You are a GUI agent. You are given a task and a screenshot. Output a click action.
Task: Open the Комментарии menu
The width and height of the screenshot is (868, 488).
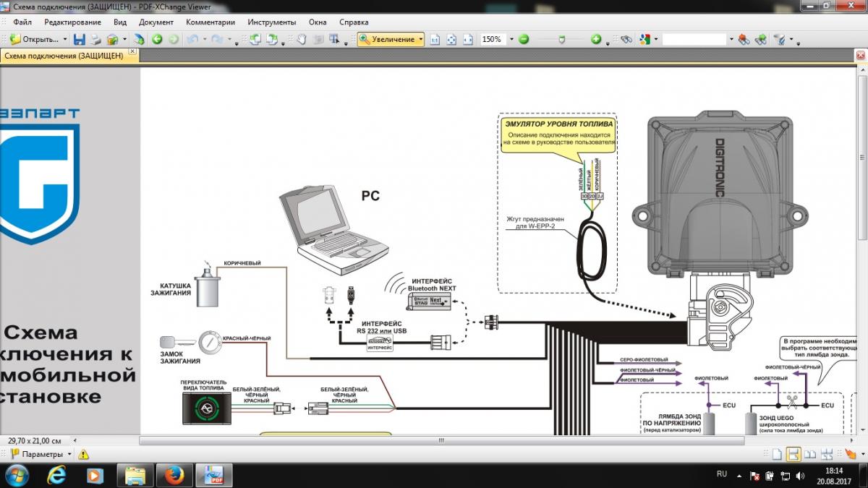[x=210, y=22]
